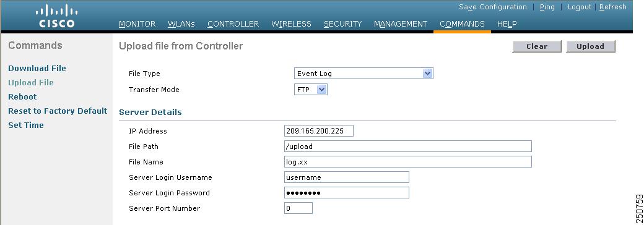Open Reset to Factory Default
Screen dimensions: 644x225
pyautogui.click(x=58, y=111)
